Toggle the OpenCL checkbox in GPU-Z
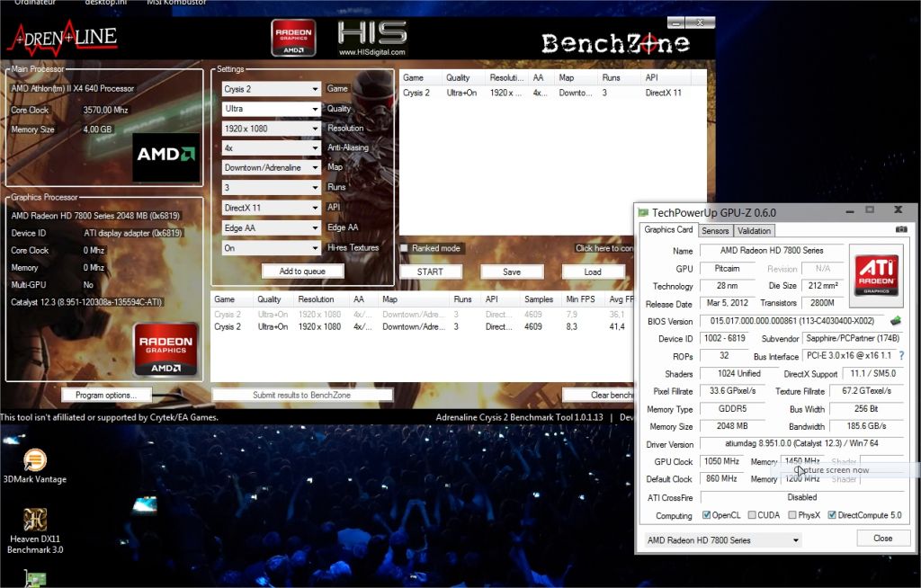Screen dimensions: 921x588 (707, 515)
